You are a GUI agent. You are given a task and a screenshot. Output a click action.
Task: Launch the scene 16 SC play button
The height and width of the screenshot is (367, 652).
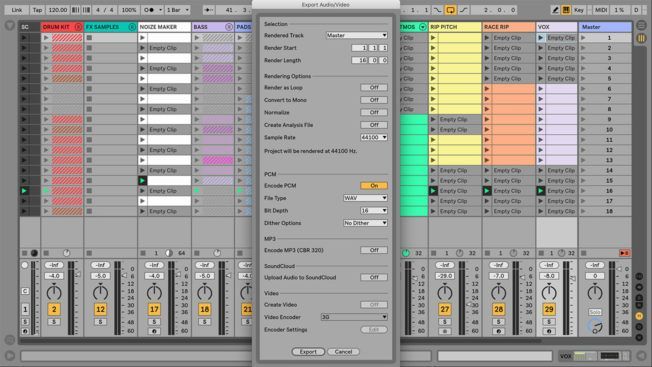[x=24, y=191]
